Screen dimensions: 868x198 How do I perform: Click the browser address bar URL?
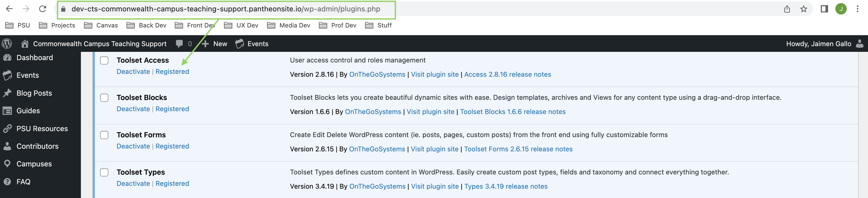click(226, 9)
